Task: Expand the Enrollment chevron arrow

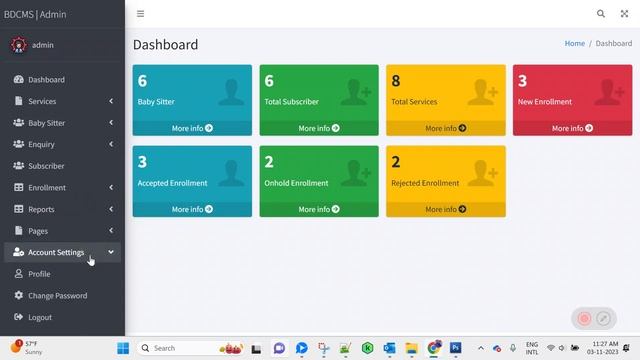Action: click(111, 187)
